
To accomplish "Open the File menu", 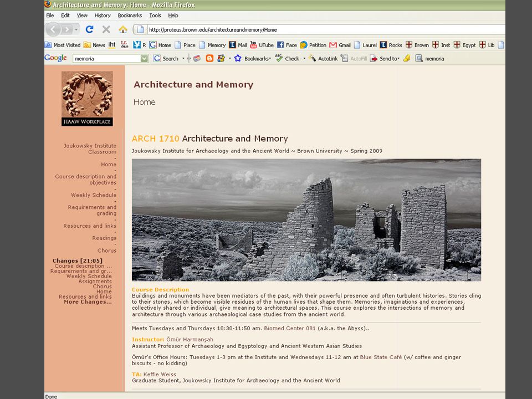I will coord(50,16).
